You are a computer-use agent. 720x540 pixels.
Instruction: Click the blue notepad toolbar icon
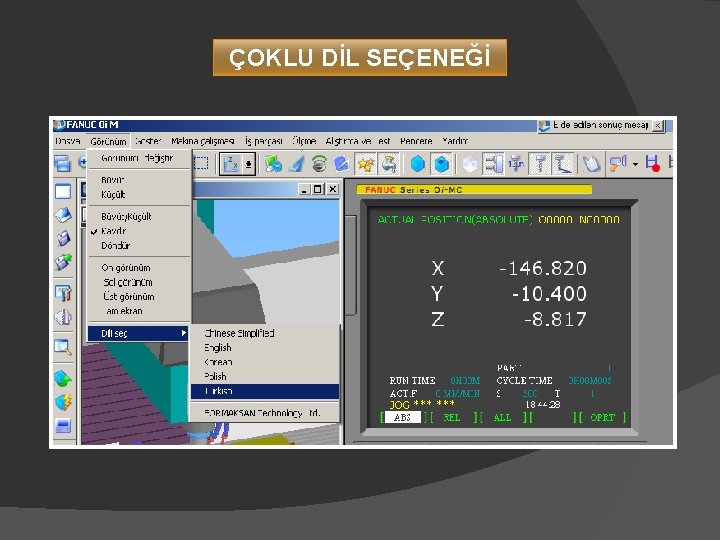pos(341,164)
